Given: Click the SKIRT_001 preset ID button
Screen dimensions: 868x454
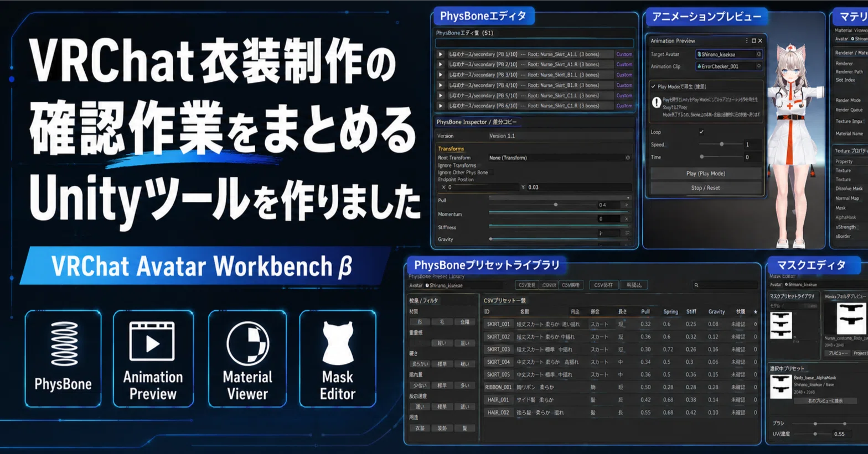Looking at the screenshot, I should [498, 324].
